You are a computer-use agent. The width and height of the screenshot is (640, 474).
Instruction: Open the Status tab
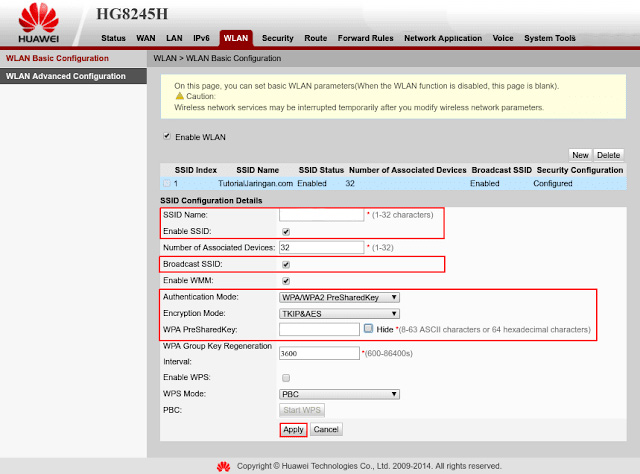pyautogui.click(x=113, y=38)
